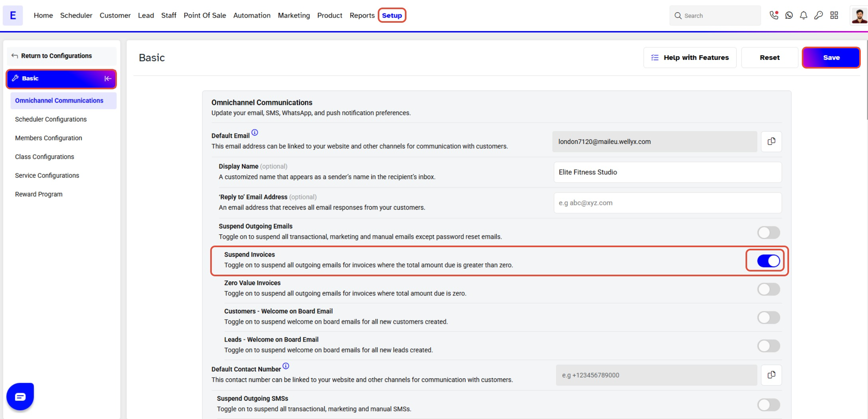This screenshot has width=868, height=419.
Task: Open the user profile avatar
Action: [859, 16]
